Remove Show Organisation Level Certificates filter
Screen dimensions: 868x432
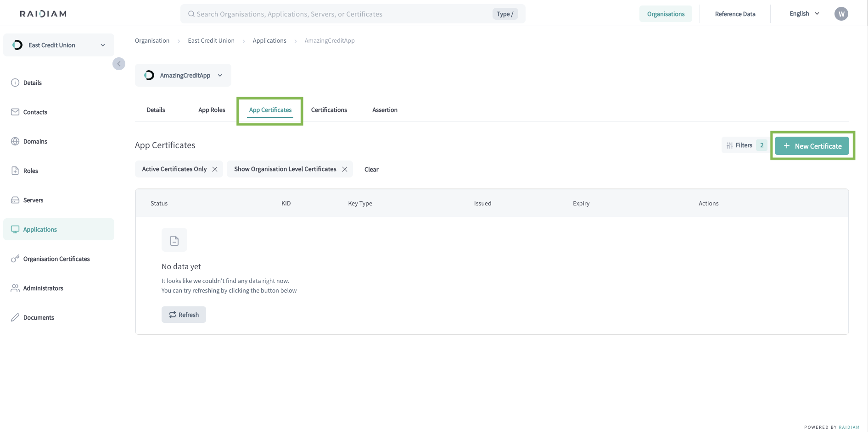(x=345, y=169)
